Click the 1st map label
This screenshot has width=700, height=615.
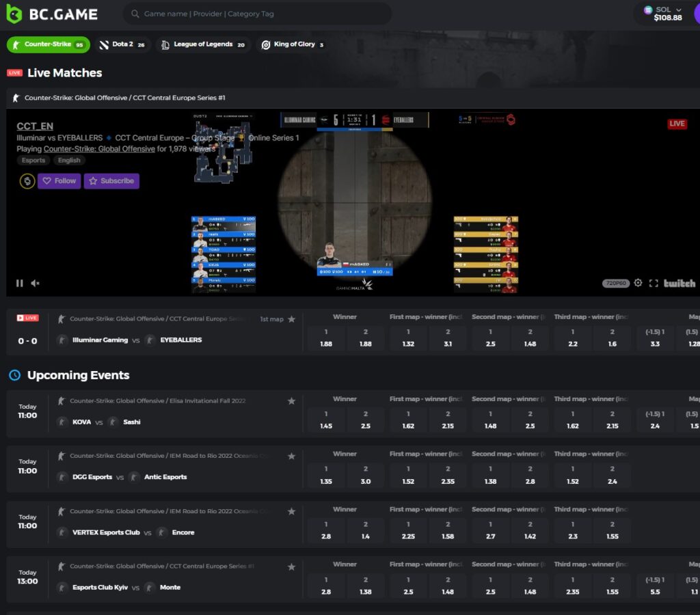point(271,319)
